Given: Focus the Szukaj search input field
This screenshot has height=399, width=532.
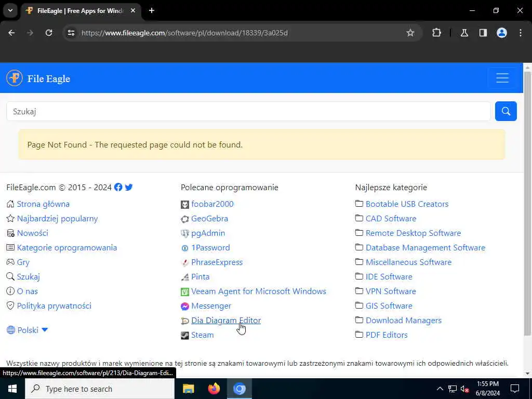Looking at the screenshot, I should coord(248,111).
